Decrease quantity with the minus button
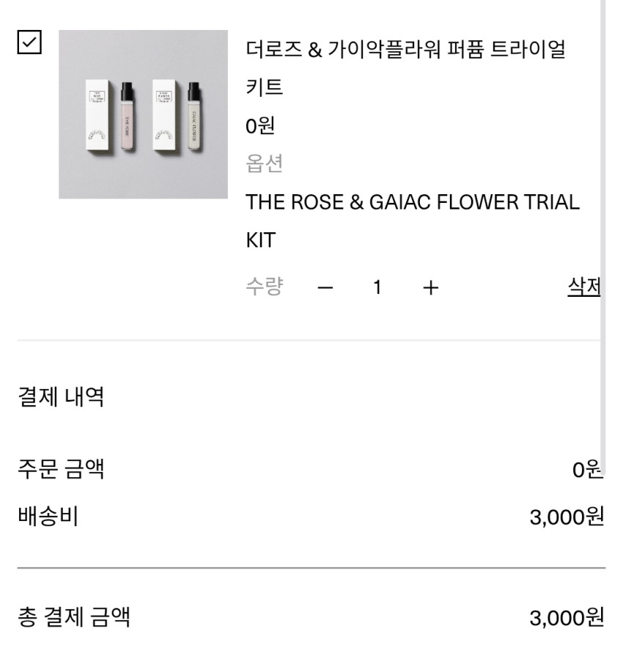 325,288
